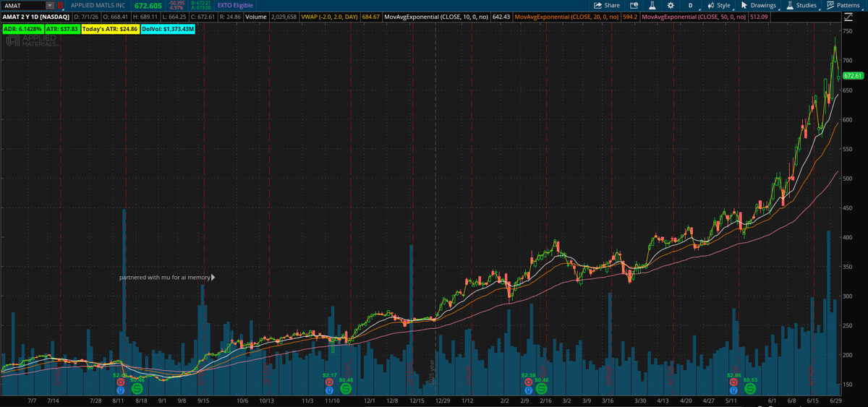This screenshot has height=407, width=868.
Task: Click red earnings icon under $2.38
Action: click(x=529, y=382)
